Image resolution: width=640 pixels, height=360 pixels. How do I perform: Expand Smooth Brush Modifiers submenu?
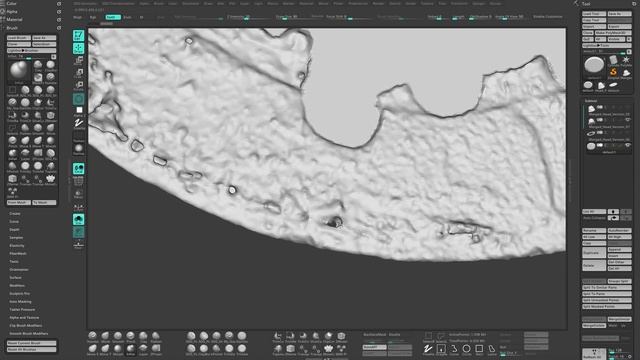pyautogui.click(x=29, y=333)
